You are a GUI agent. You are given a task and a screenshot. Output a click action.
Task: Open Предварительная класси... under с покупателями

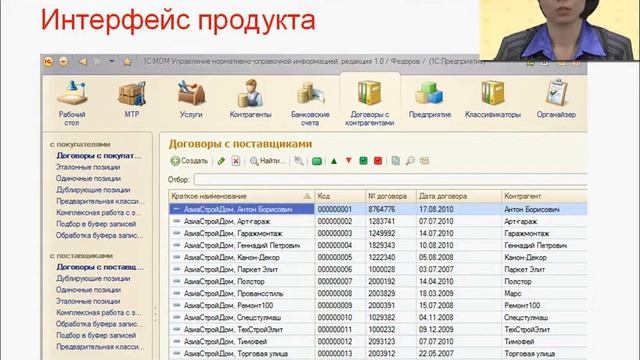tap(100, 201)
